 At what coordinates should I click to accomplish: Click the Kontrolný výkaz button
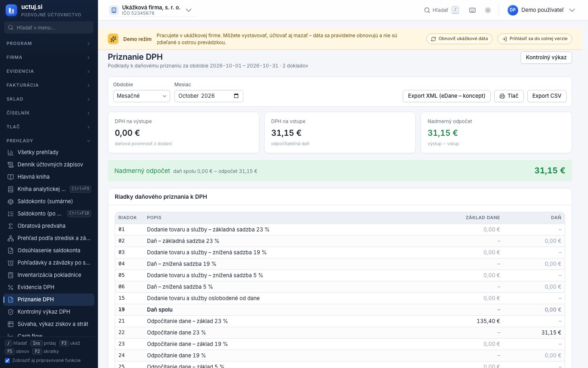click(546, 58)
